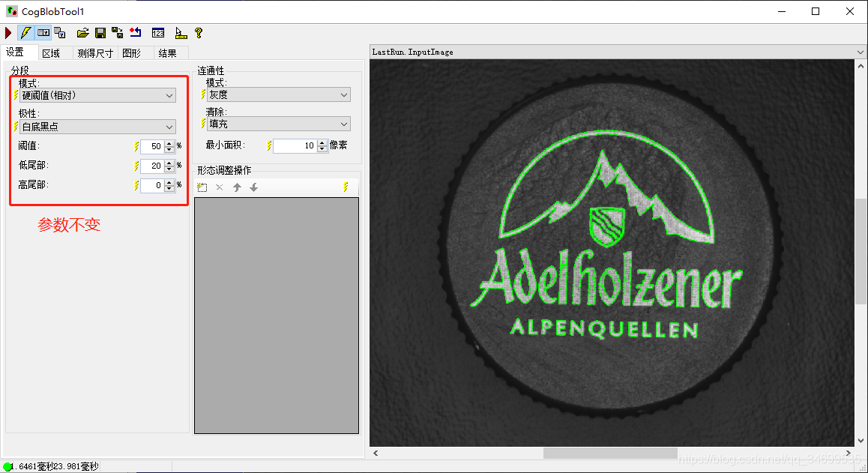Open the 测得尺寸 tab

pyautogui.click(x=95, y=53)
